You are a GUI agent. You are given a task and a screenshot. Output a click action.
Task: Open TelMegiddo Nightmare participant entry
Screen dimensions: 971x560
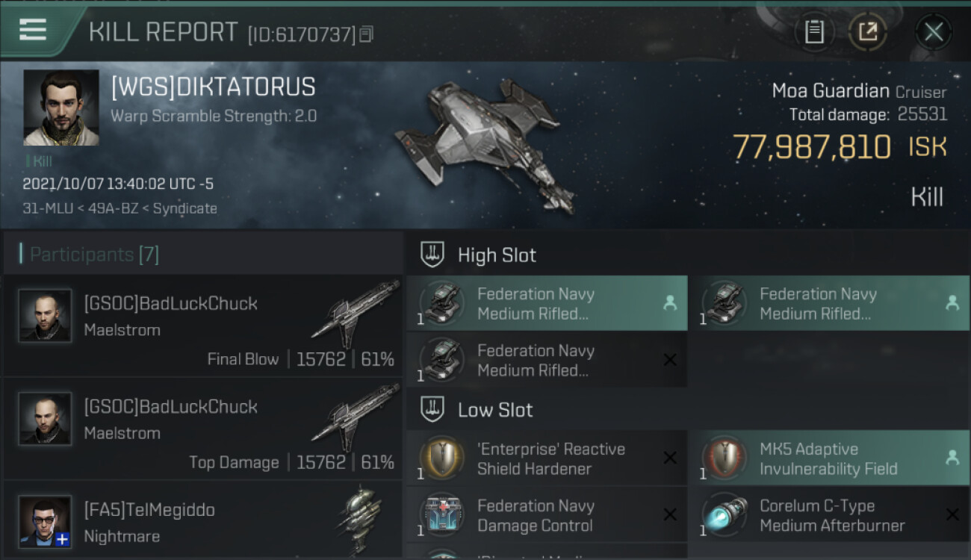tap(203, 522)
